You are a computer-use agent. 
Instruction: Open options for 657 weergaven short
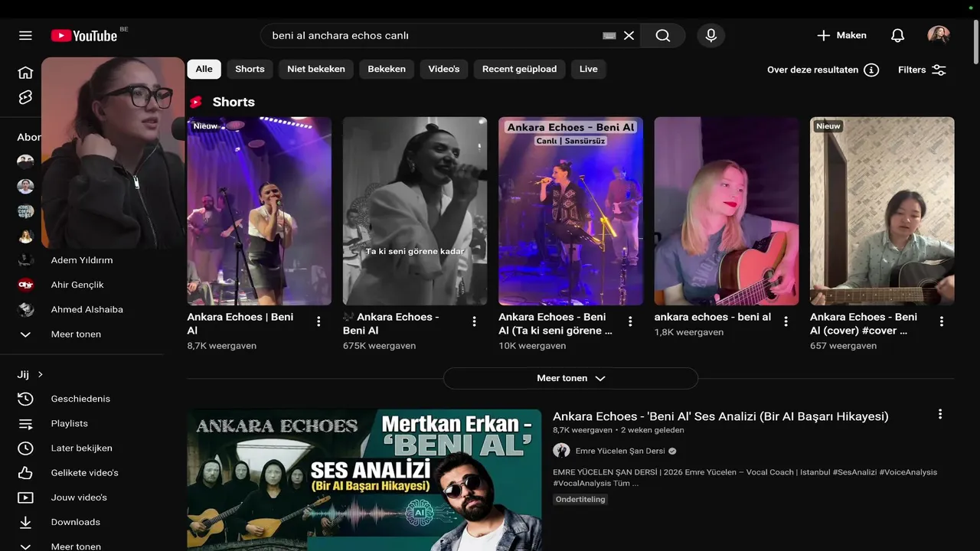(x=942, y=321)
